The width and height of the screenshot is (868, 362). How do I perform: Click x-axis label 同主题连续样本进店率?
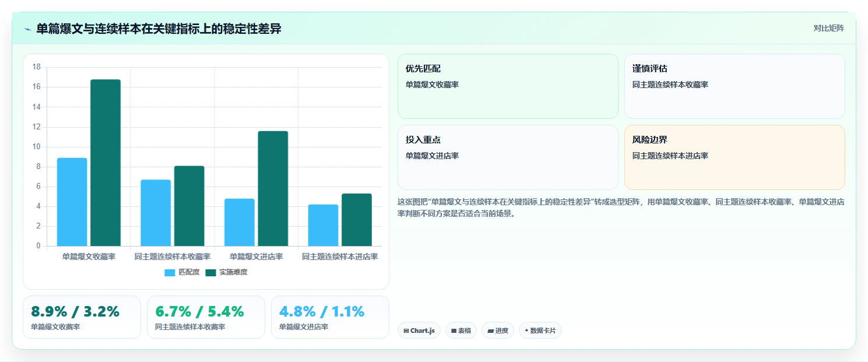pos(340,256)
